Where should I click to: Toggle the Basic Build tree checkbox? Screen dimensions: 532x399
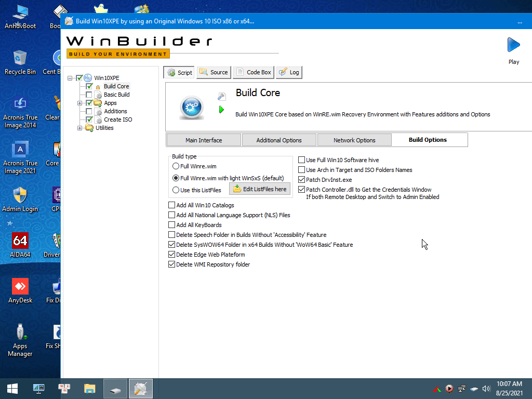pyautogui.click(x=89, y=95)
